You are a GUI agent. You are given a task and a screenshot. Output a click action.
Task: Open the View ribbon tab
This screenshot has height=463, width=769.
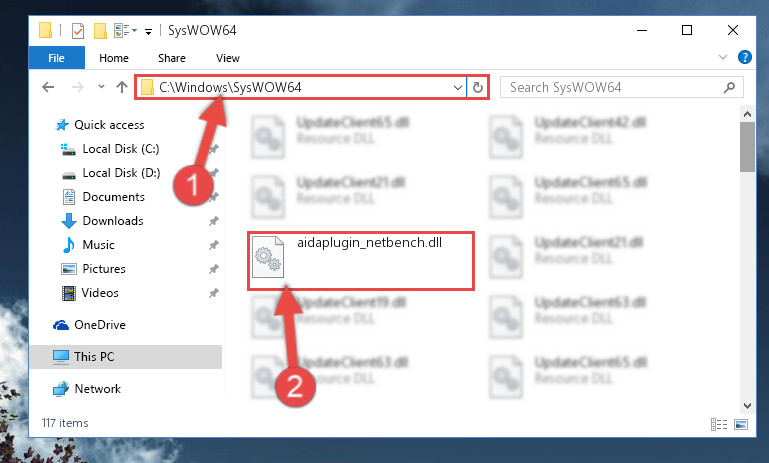pos(228,58)
